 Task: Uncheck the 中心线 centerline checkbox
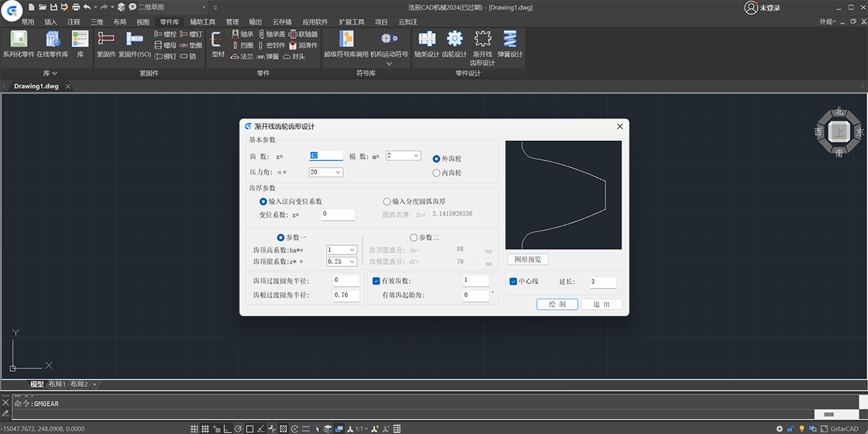pyautogui.click(x=513, y=281)
